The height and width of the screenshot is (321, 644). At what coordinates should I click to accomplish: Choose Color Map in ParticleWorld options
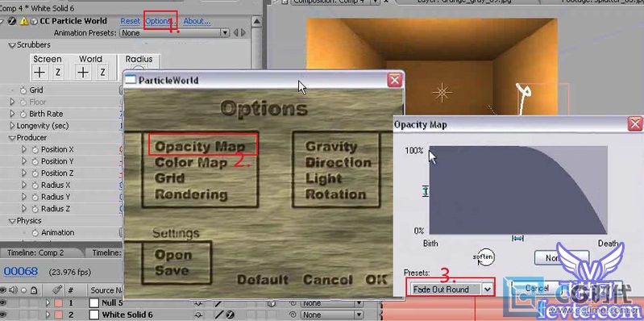[191, 162]
